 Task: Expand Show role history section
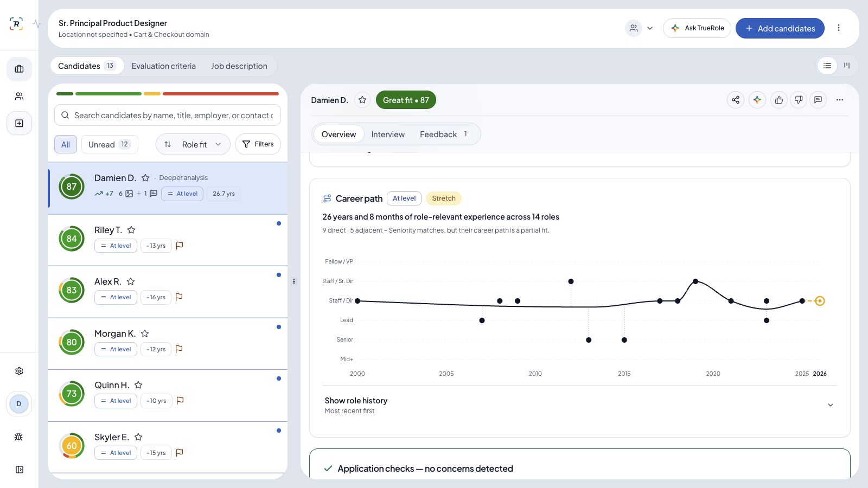tap(579, 405)
